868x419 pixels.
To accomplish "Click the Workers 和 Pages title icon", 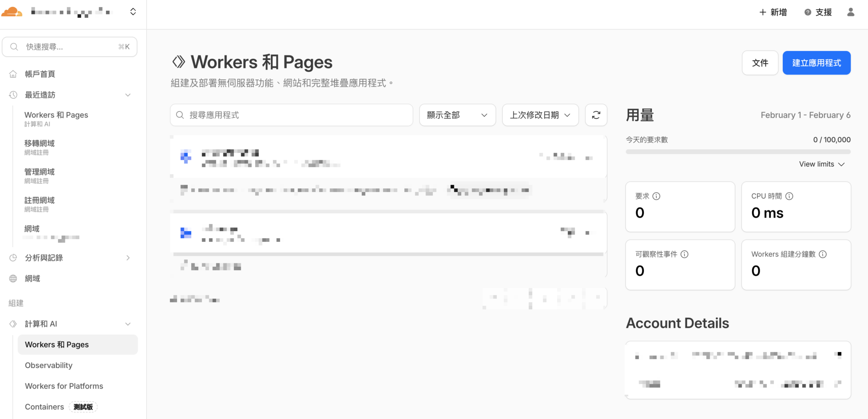I will pyautogui.click(x=178, y=62).
